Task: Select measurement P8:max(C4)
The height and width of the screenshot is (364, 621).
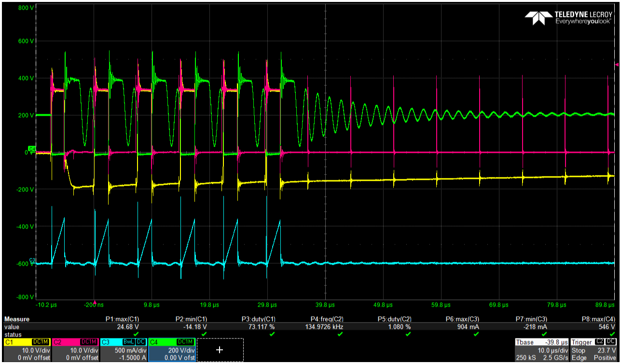Action: tap(599, 319)
